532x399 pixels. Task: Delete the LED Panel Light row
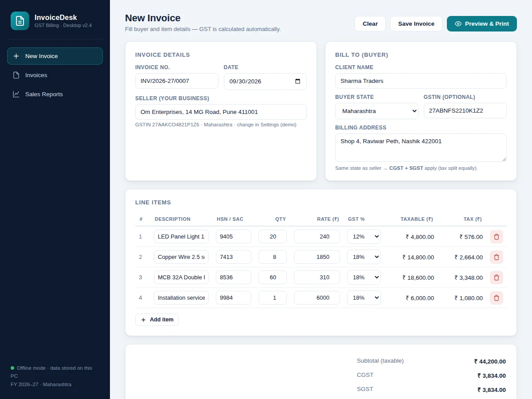tap(497, 237)
